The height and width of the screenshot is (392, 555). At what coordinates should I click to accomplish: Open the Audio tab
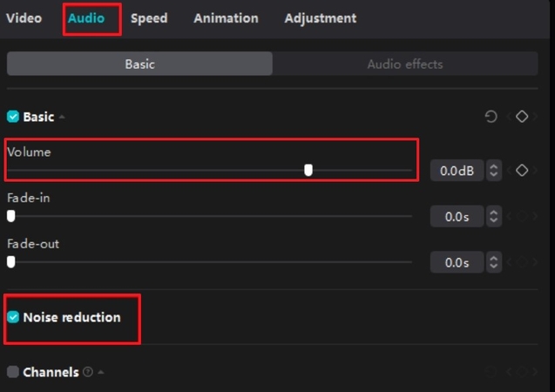pyautogui.click(x=86, y=18)
